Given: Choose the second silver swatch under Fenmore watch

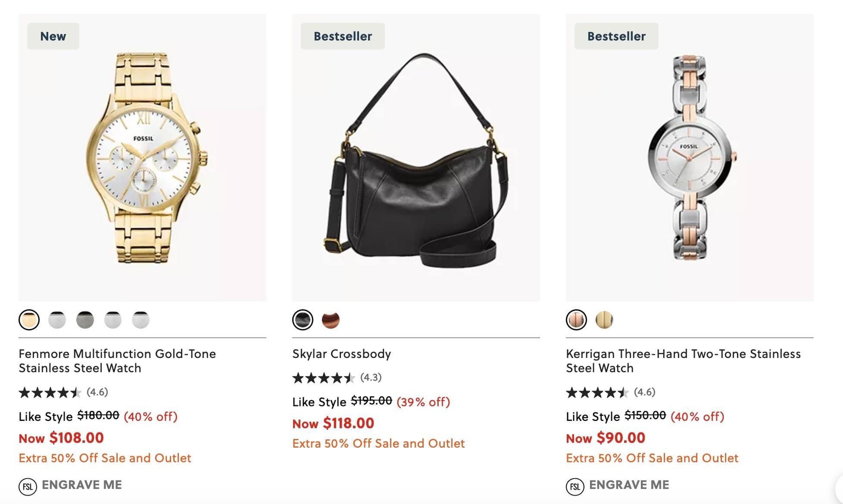Looking at the screenshot, I should [57, 320].
